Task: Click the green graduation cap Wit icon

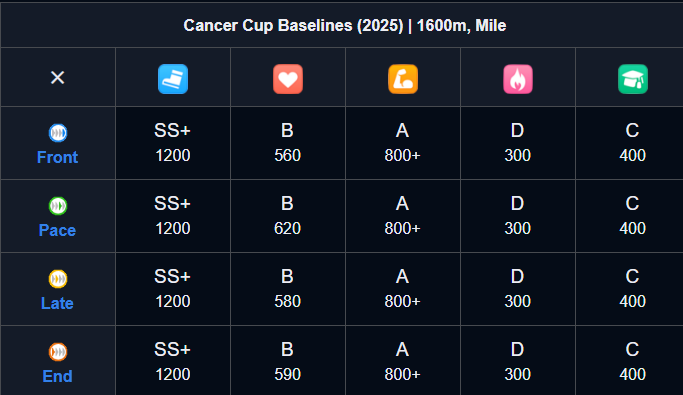Action: tap(633, 79)
